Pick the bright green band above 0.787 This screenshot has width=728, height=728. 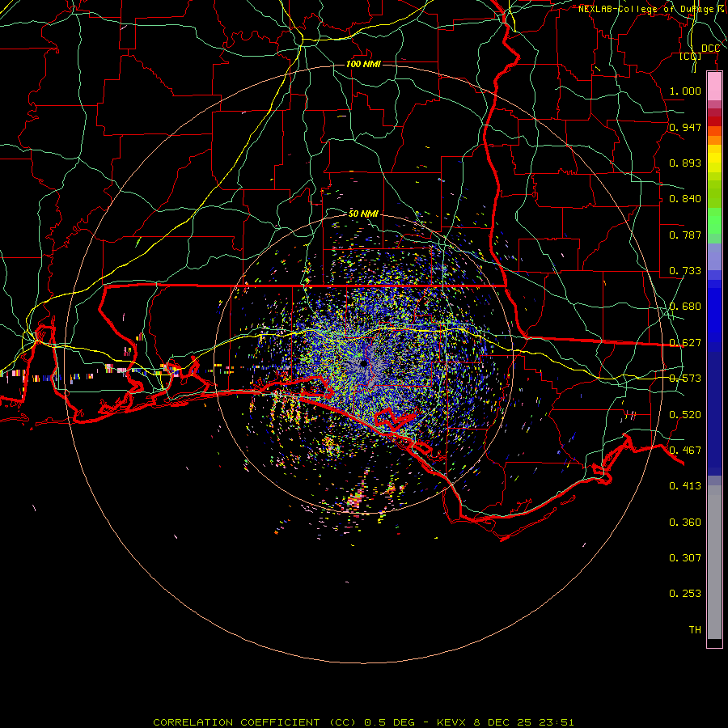click(714, 221)
